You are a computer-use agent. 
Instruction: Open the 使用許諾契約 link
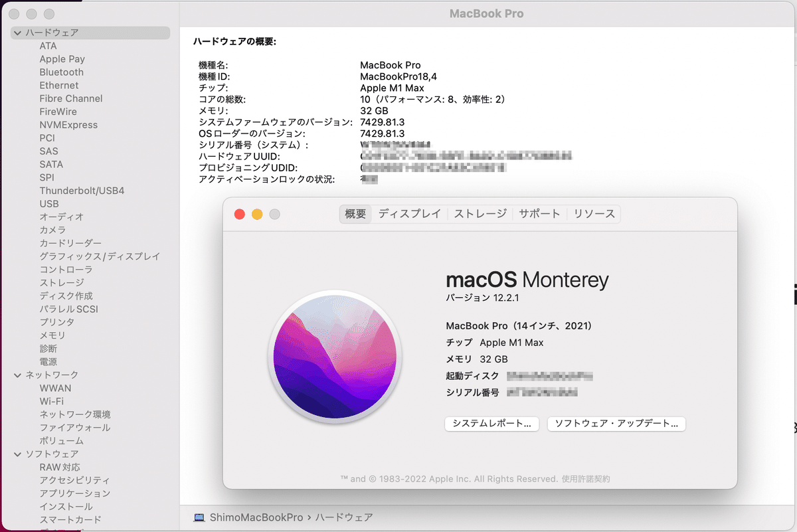pyautogui.click(x=585, y=479)
